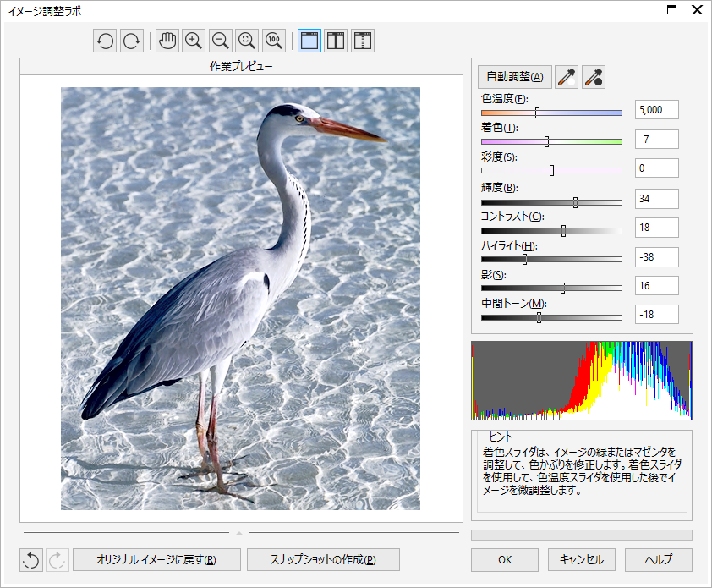
Task: Adjust the 着色 tint slider
Action: 551,141
